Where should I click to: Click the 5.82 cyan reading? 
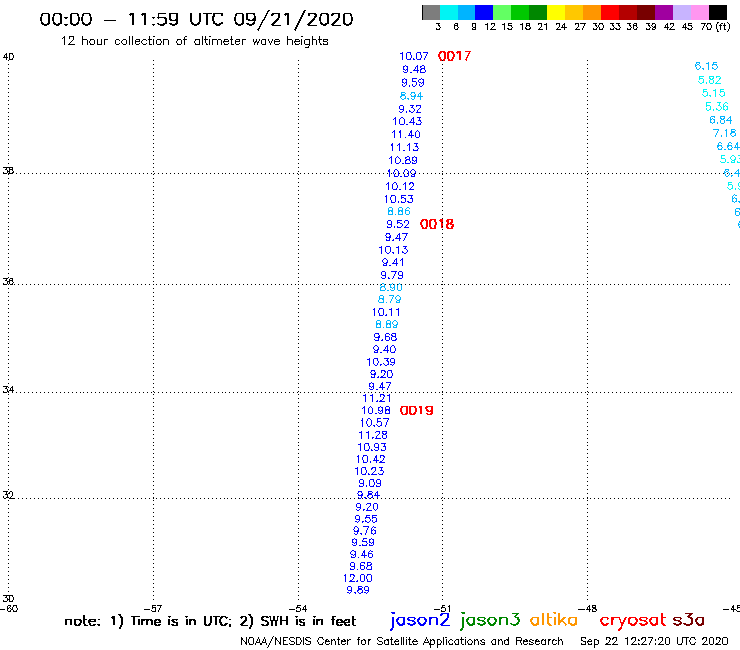point(709,80)
